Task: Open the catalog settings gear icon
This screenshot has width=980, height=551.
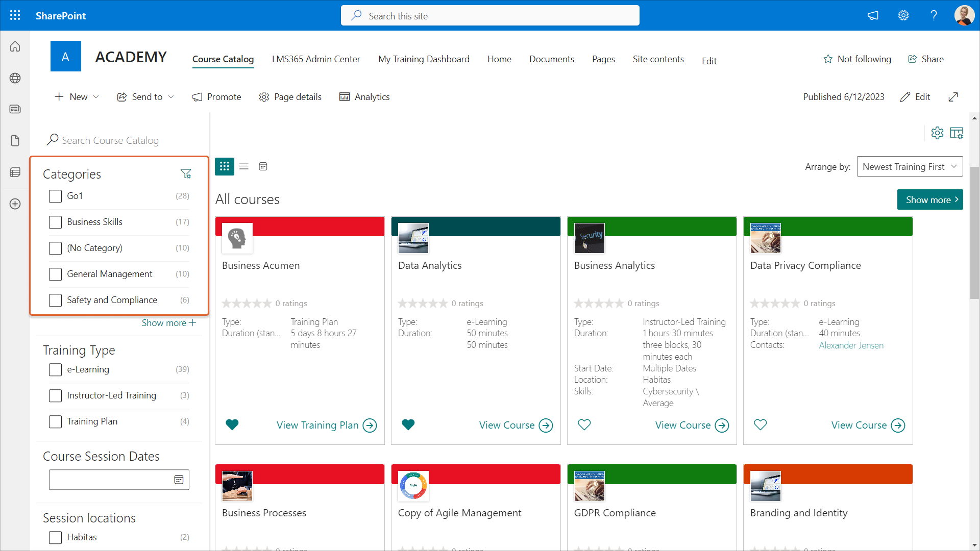Action: [x=937, y=133]
